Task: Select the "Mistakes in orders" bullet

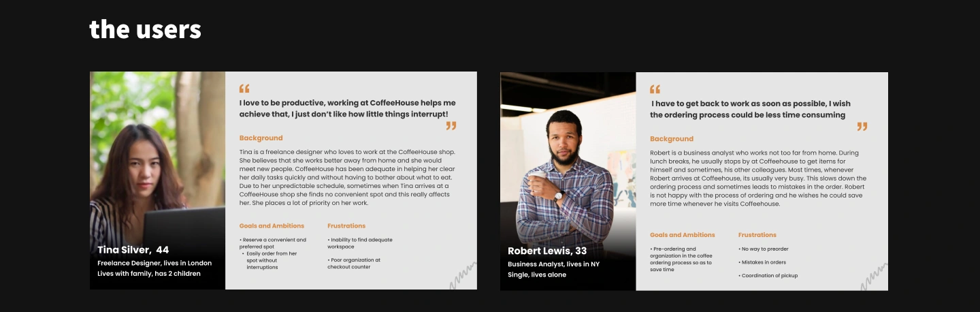Action: [764, 262]
